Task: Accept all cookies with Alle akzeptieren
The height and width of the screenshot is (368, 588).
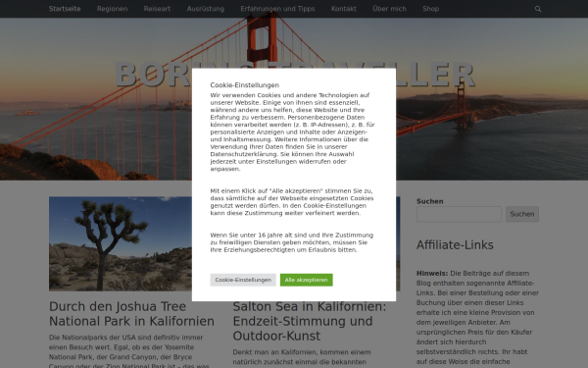Action: click(306, 280)
